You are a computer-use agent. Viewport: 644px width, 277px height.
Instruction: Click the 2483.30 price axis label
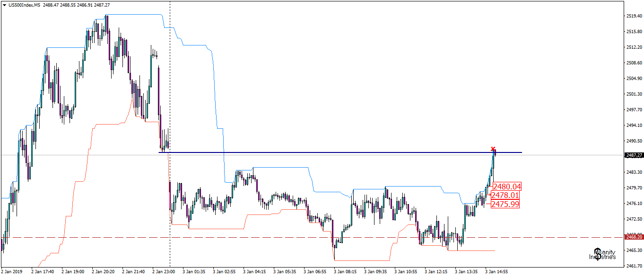coord(633,172)
